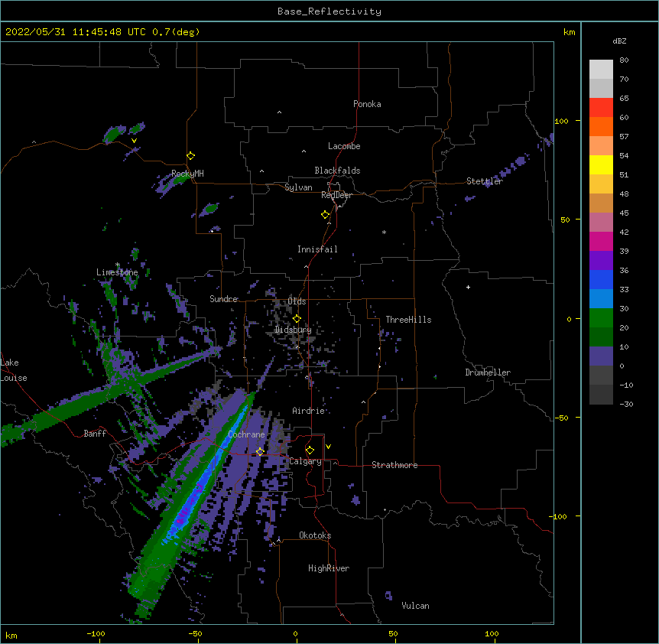This screenshot has width=659, height=644.
Task: Click the yellow V marker northwest of RockyMH
Action: click(134, 141)
